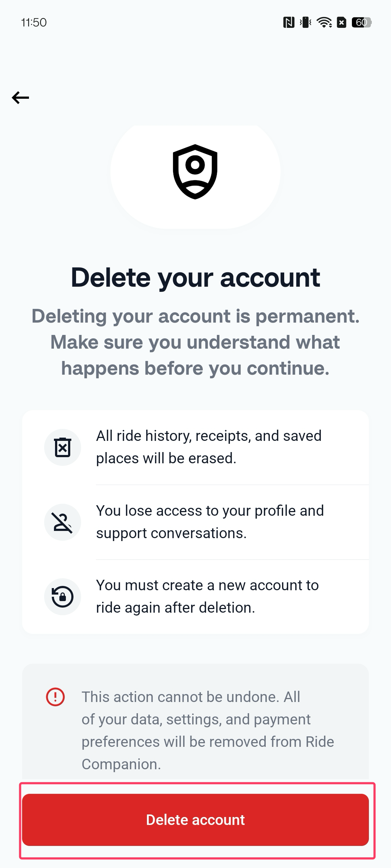Tap the shield account security icon
Image resolution: width=391 pixels, height=868 pixels.
[x=195, y=170]
